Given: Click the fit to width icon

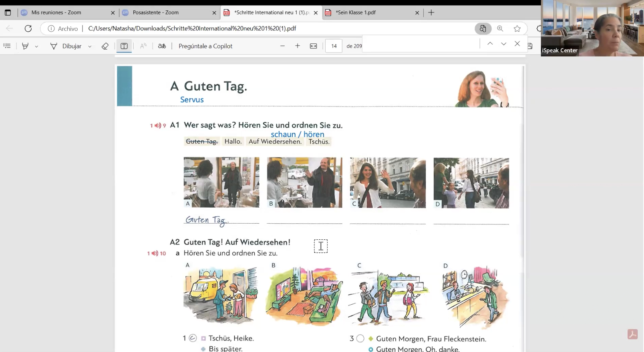Looking at the screenshot, I should [314, 46].
